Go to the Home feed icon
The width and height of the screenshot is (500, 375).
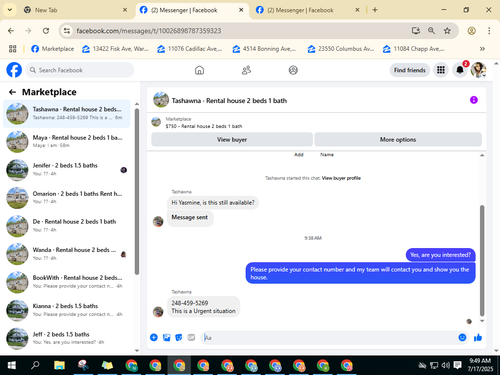pyautogui.click(x=199, y=70)
